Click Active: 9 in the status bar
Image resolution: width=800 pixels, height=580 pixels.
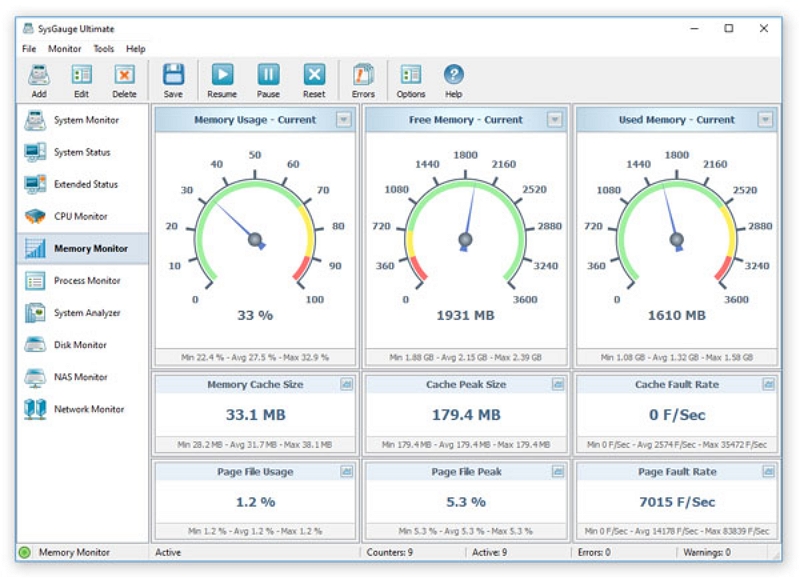(489, 552)
